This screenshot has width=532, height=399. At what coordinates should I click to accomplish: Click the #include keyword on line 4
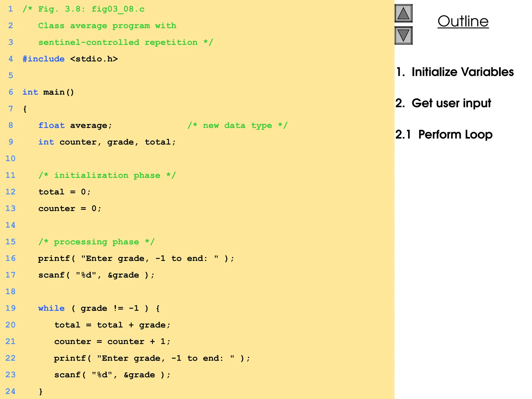click(44, 59)
